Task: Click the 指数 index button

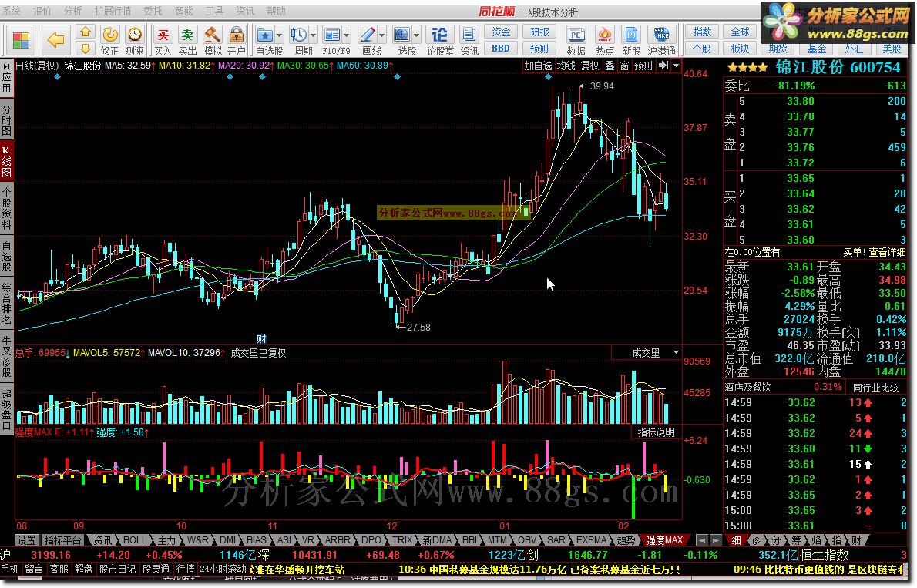Action: click(702, 32)
